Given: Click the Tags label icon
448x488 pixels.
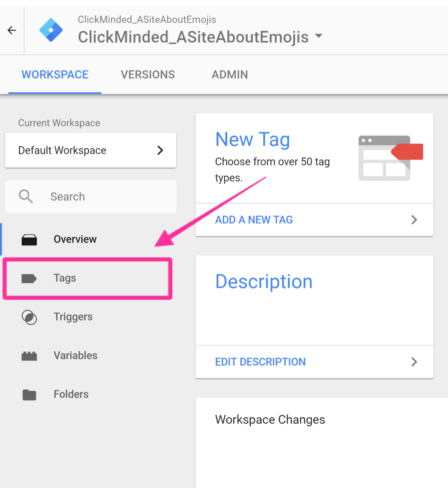Looking at the screenshot, I should 29,278.
